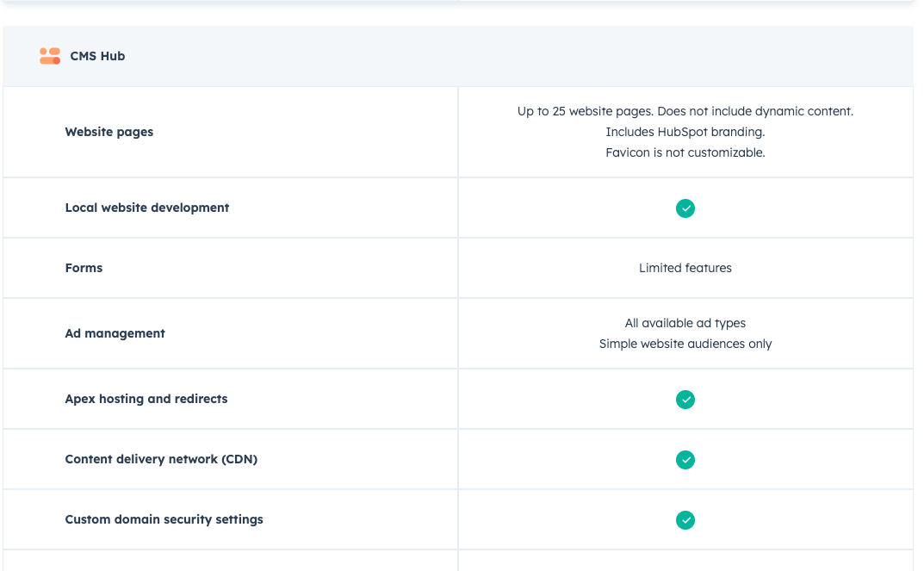Click the 'All available ad types' text
Image resolution: width=924 pixels, height=571 pixels.
(685, 323)
